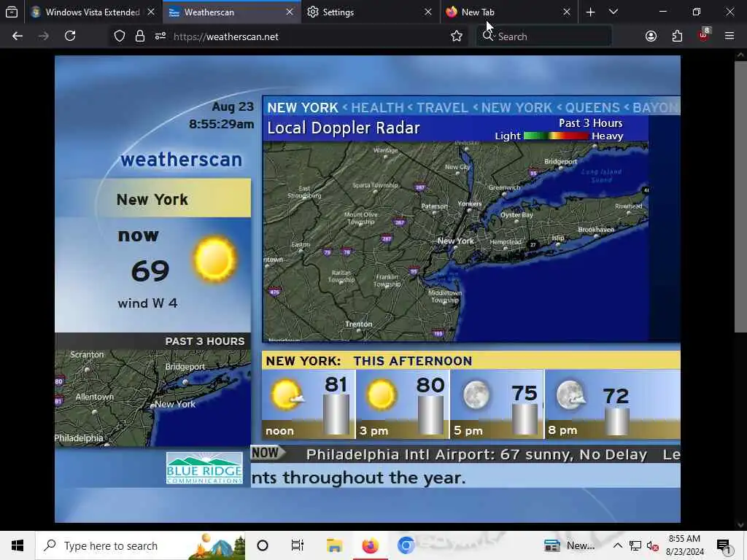The width and height of the screenshot is (747, 560).
Task: Click the wind W 4 reading
Action: [147, 303]
